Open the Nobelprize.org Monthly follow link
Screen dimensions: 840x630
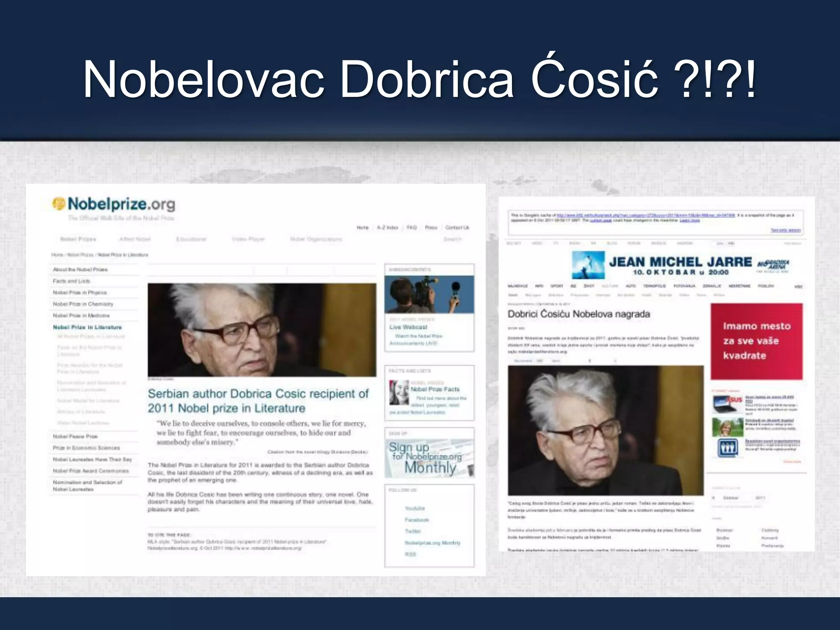pyautogui.click(x=432, y=543)
